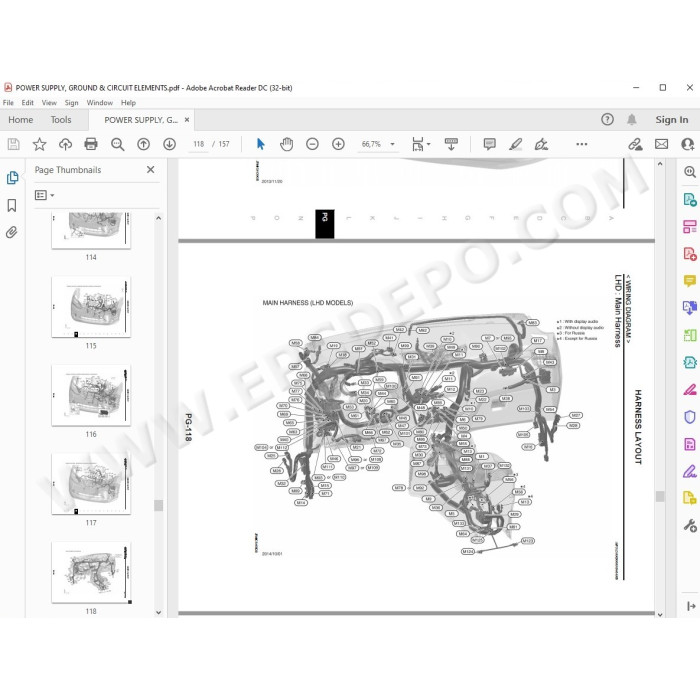Open share with others person icon
The height and width of the screenshot is (700, 700).
[688, 144]
